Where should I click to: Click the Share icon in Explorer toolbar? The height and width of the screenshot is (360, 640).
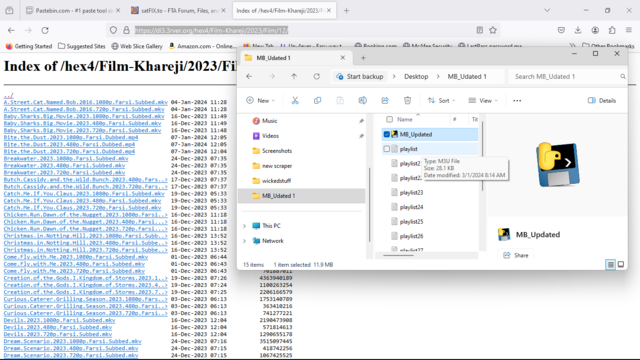point(385,100)
